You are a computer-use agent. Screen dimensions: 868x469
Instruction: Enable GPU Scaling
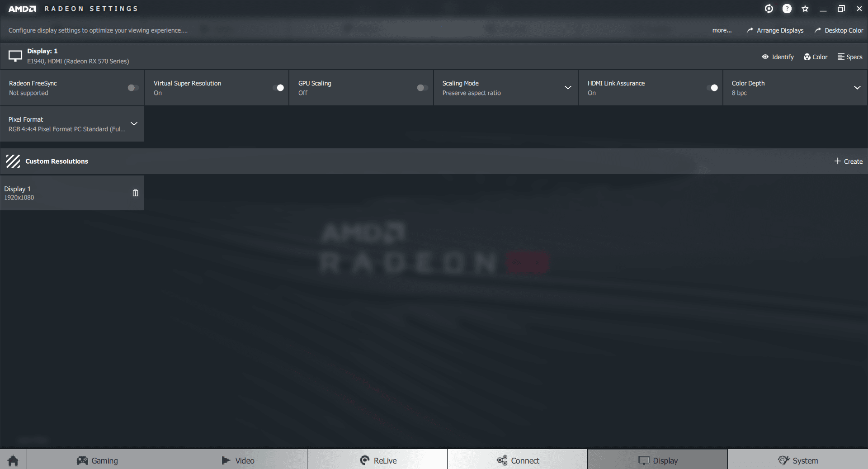pyautogui.click(x=422, y=88)
